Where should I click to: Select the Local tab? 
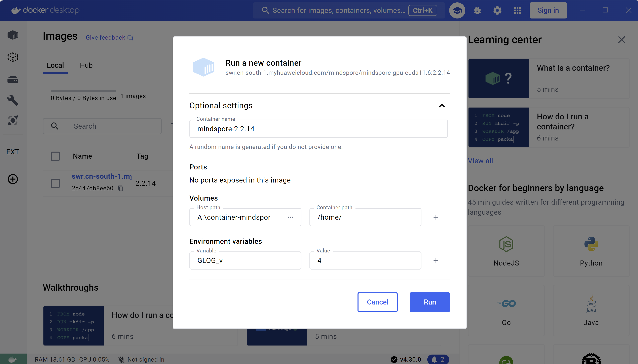pos(55,65)
